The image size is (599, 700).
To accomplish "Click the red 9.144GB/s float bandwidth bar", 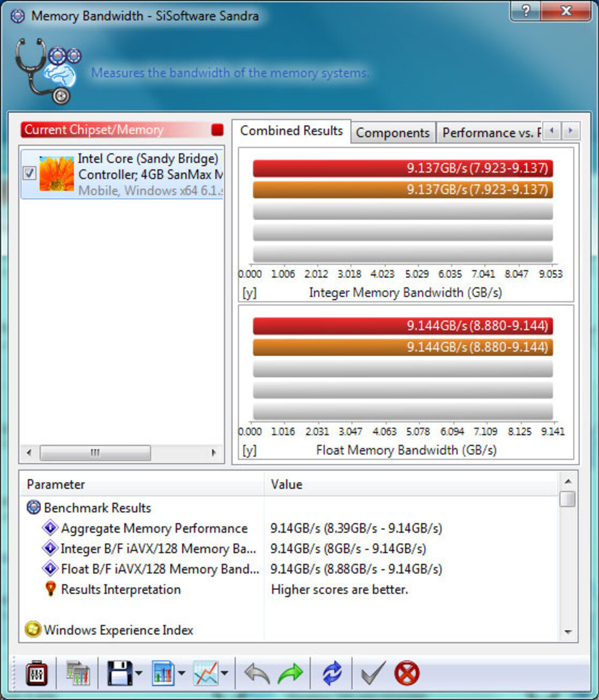I will [x=403, y=326].
